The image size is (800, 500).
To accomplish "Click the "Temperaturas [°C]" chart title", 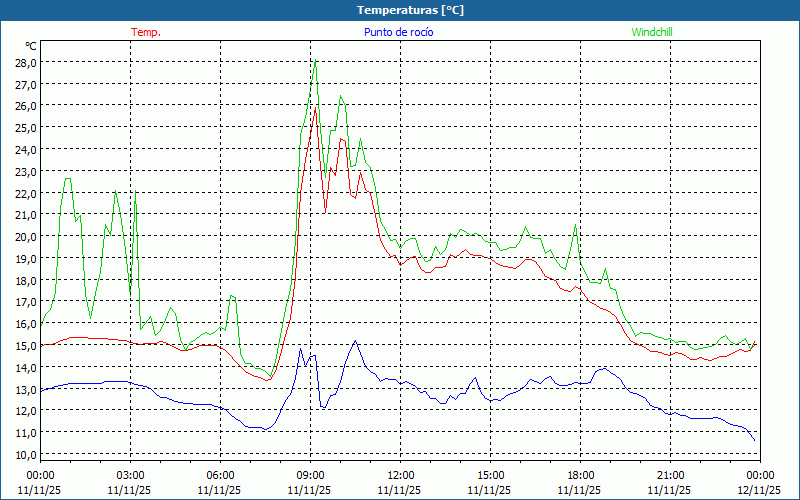I will tap(410, 9).
